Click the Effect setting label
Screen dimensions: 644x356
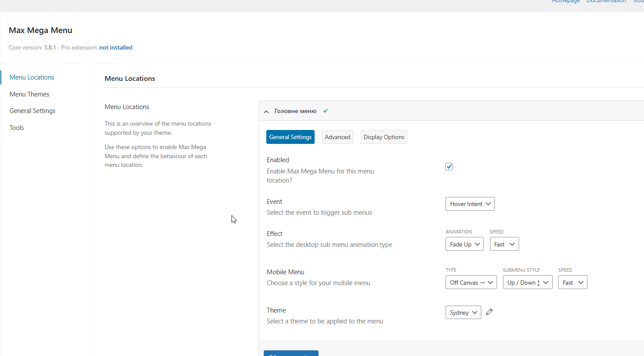tap(275, 234)
